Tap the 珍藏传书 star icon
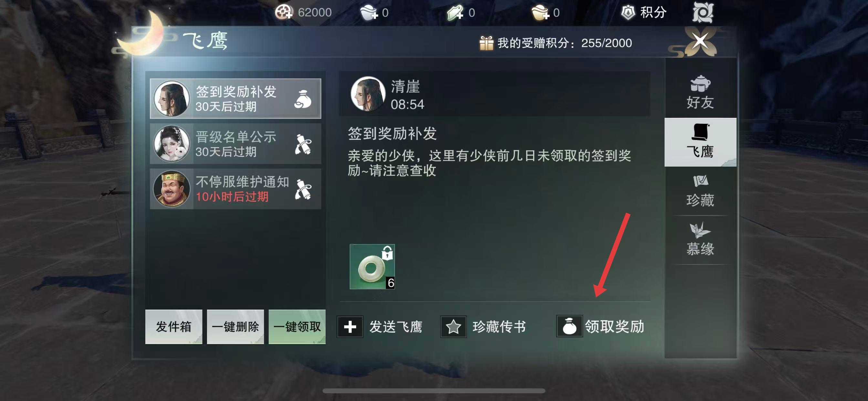The image size is (868, 401). click(x=453, y=326)
